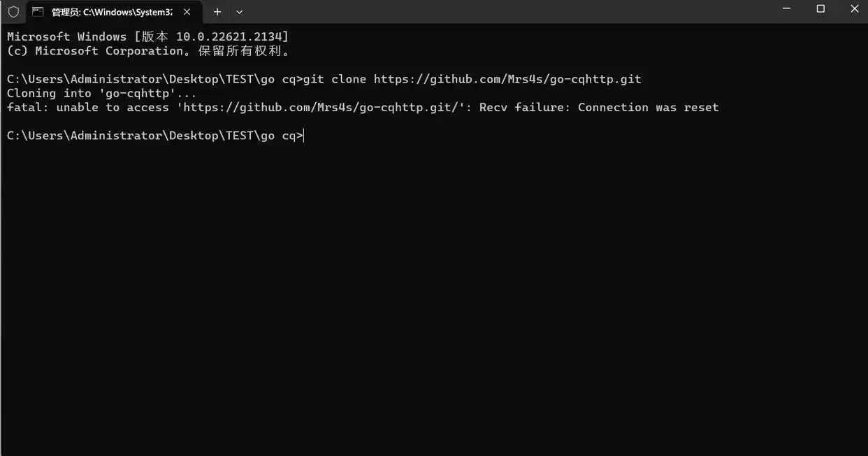868x456 pixels.
Task: Maximize the terminal window
Action: click(x=820, y=9)
